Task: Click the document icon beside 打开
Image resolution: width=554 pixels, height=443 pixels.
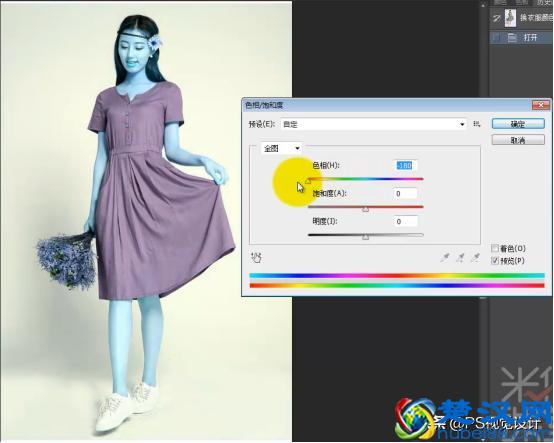Action: 512,37
